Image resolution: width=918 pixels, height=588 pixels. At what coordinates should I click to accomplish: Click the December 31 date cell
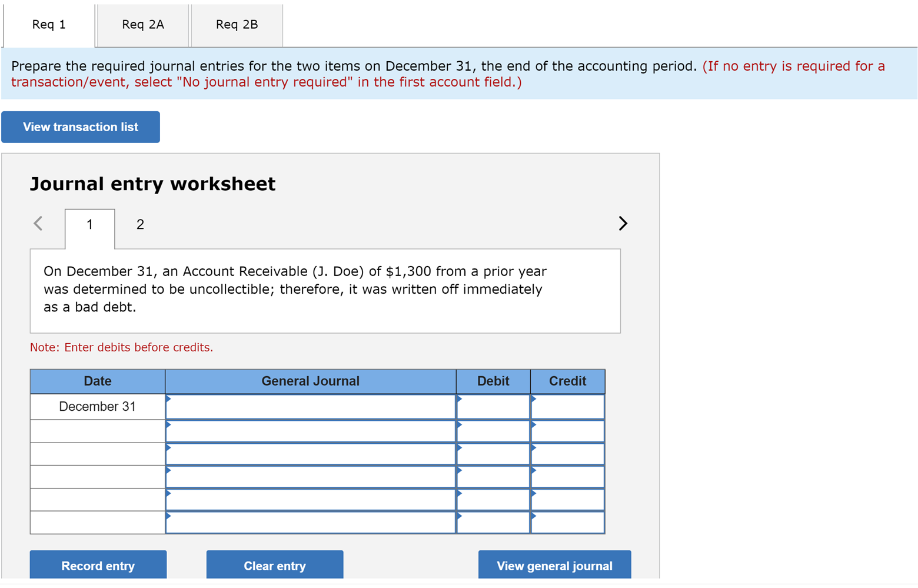point(97,406)
